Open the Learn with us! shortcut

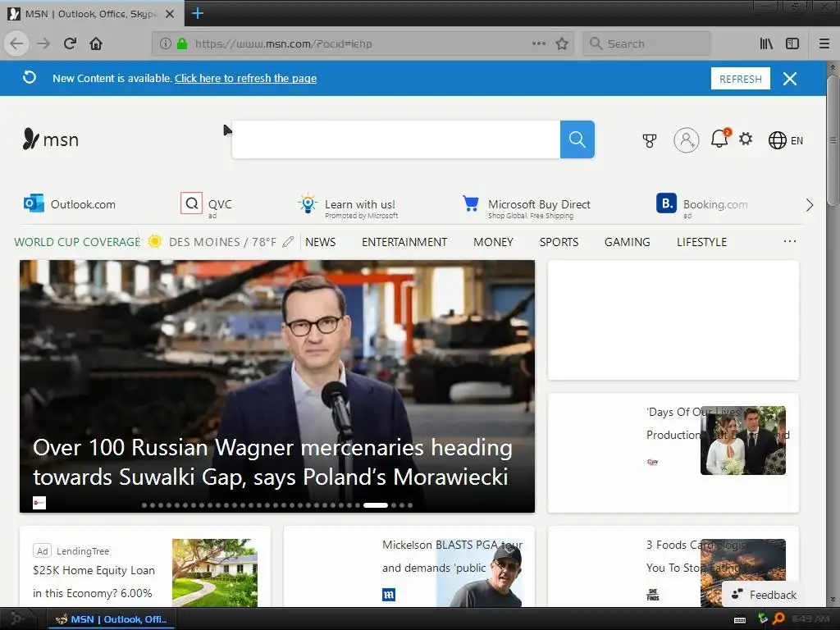pyautogui.click(x=348, y=206)
